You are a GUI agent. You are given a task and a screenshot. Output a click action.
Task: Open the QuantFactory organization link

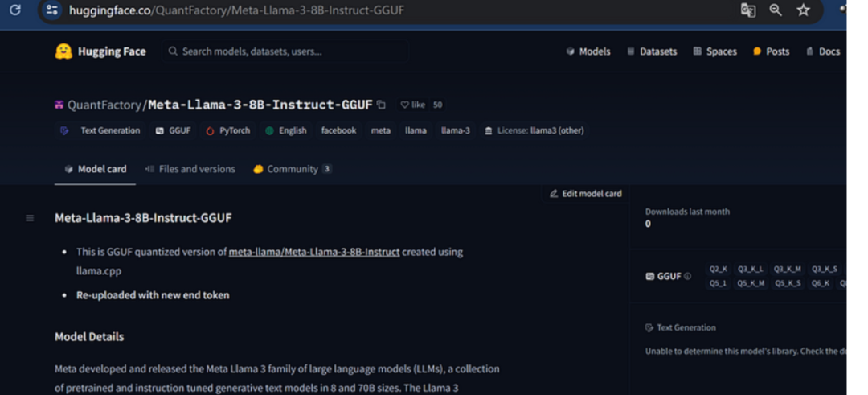click(x=105, y=105)
